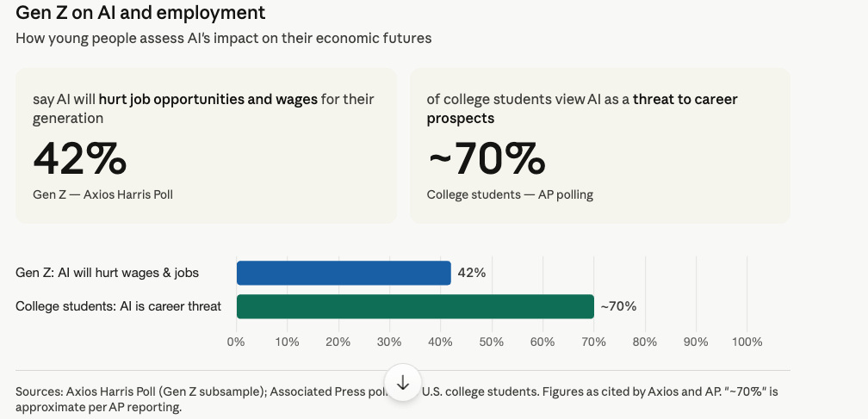Click the 100% axis tick label
Image resolution: width=868 pixels, height=419 pixels.
point(747,342)
